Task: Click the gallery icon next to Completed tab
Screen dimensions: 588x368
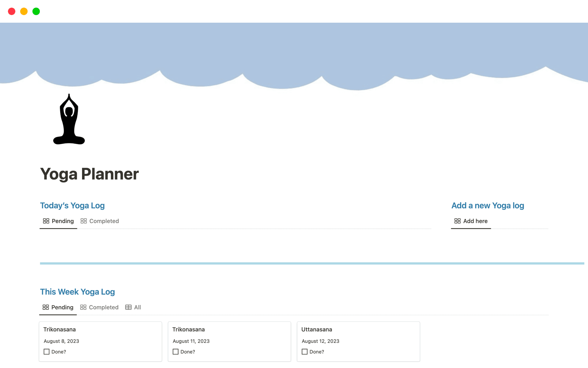Action: (83, 221)
